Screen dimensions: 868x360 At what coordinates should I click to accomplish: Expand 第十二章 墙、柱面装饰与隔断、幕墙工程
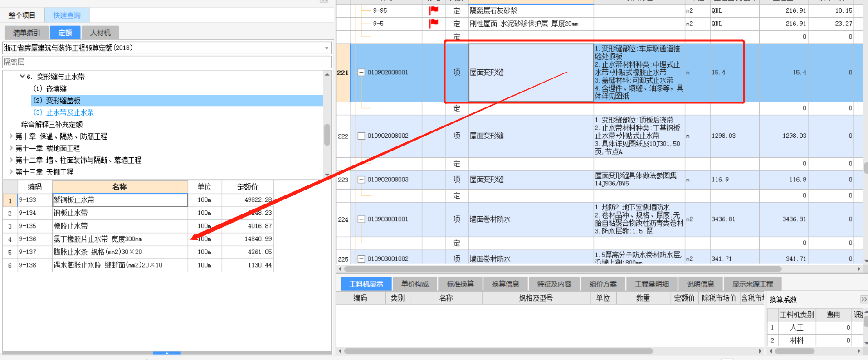(11, 160)
